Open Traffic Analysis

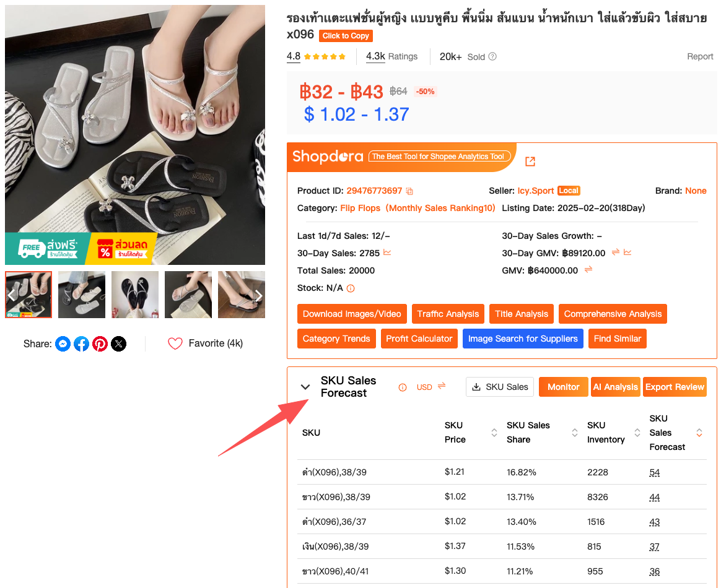click(x=448, y=314)
